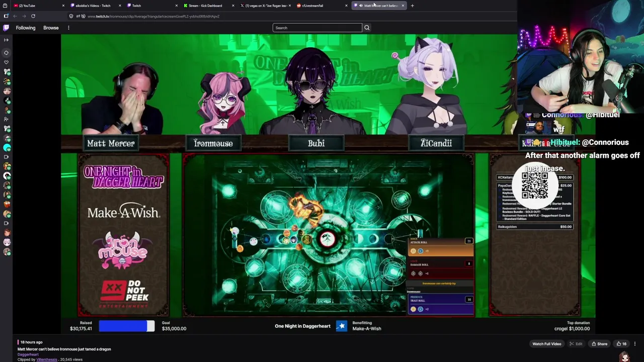
Task: Open the solid cyan channel avatar
Action: (7, 148)
